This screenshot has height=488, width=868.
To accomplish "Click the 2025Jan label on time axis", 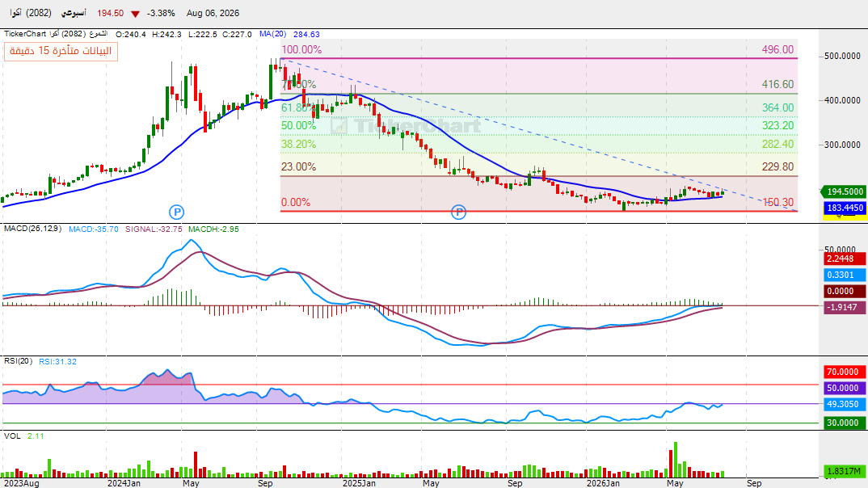I will (360, 483).
